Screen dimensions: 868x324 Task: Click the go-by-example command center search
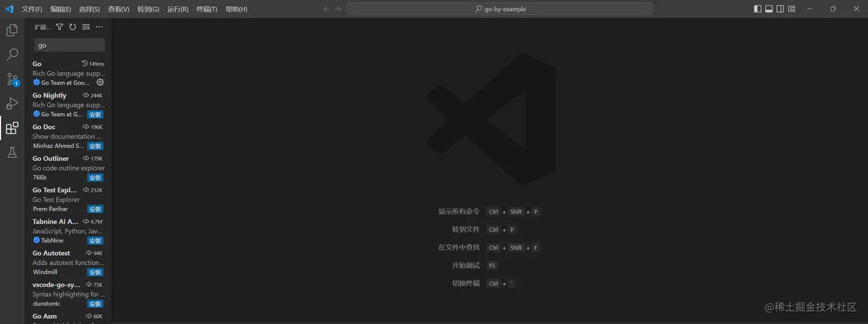click(x=499, y=9)
